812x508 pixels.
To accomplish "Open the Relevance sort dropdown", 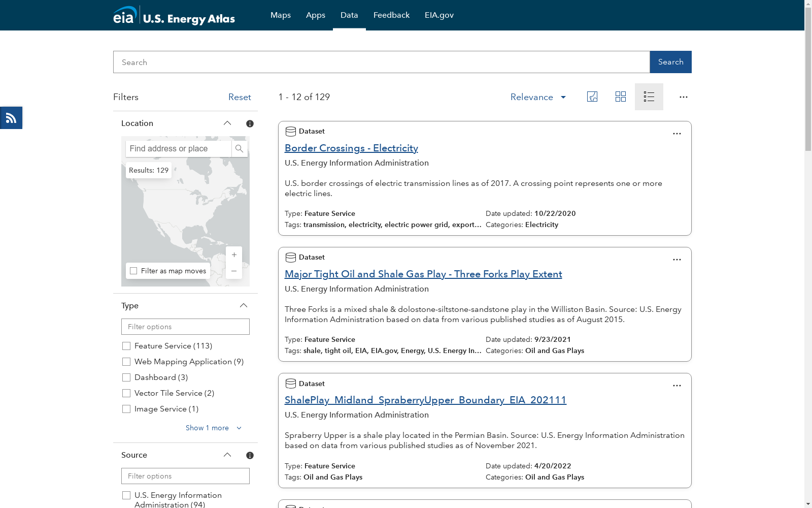I will click(x=538, y=97).
